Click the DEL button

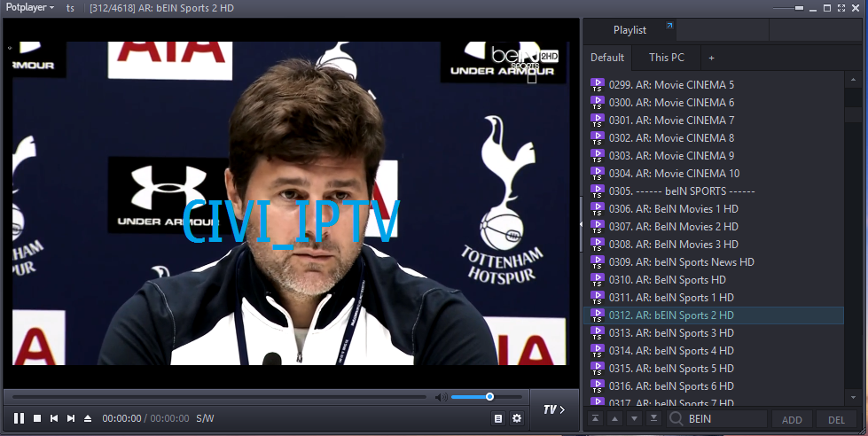[836, 419]
